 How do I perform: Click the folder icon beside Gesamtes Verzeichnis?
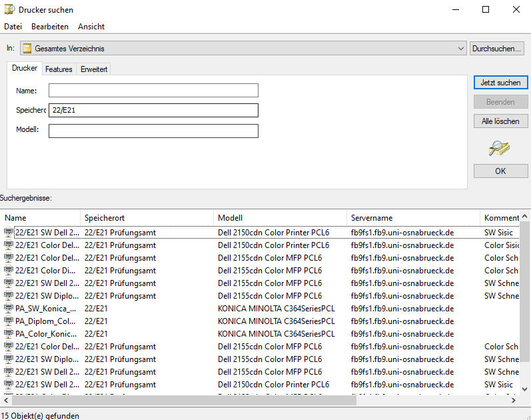click(27, 49)
